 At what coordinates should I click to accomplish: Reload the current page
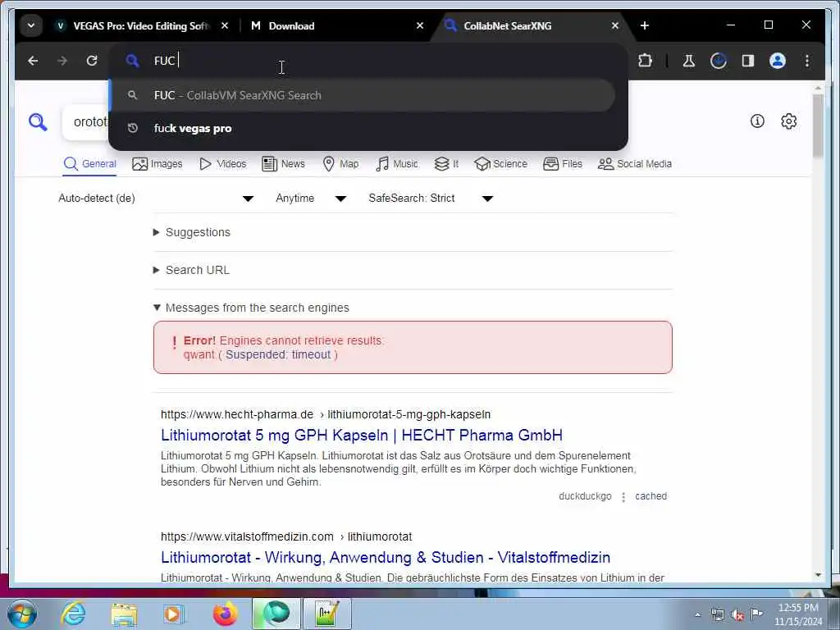[92, 61]
